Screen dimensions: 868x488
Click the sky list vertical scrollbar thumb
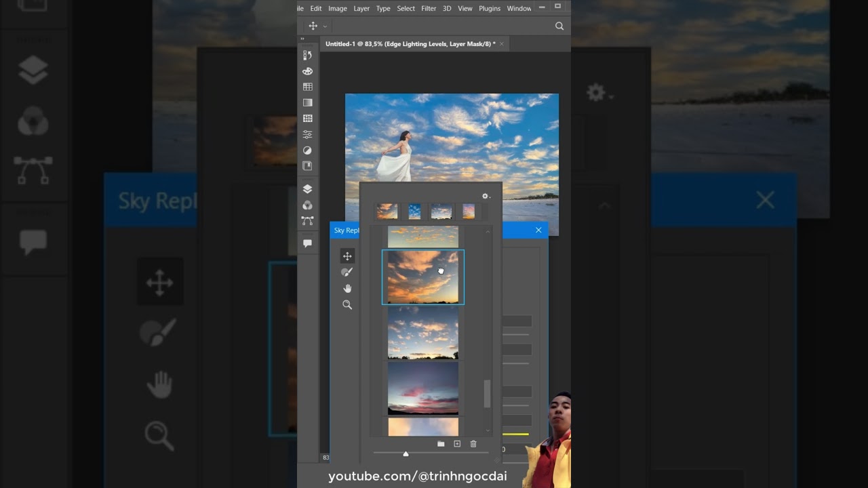(486, 394)
